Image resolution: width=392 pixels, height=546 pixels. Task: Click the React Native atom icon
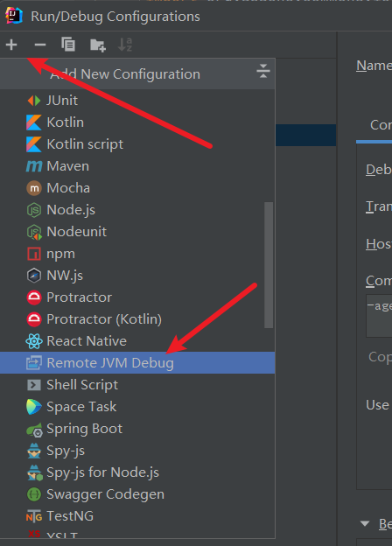pos(34,341)
